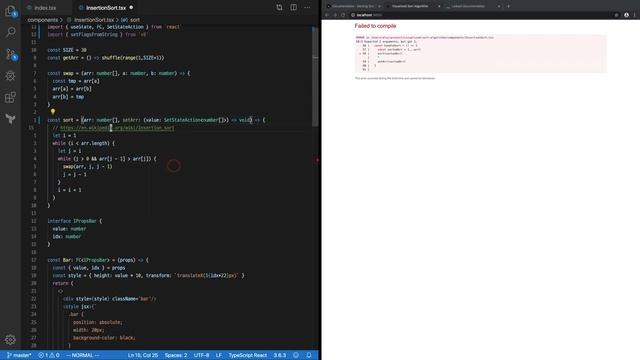Open the Wikipedia Insertion_sort link in code

117,128
